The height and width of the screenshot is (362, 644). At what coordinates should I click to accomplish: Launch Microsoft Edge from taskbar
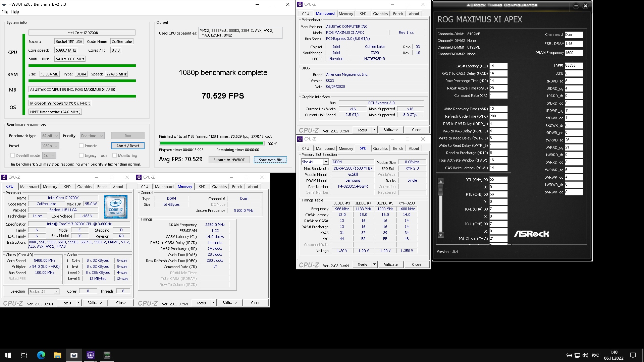[41, 355]
